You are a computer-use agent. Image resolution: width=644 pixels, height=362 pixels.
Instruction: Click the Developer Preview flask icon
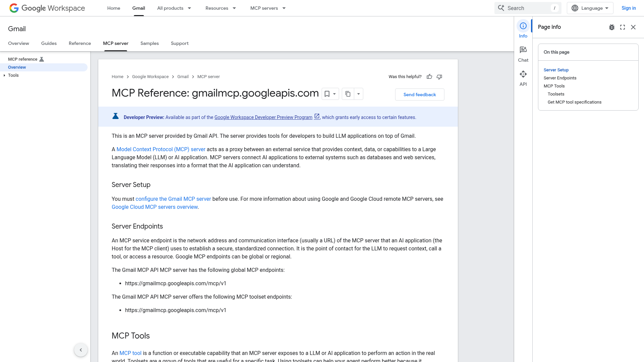point(115,116)
